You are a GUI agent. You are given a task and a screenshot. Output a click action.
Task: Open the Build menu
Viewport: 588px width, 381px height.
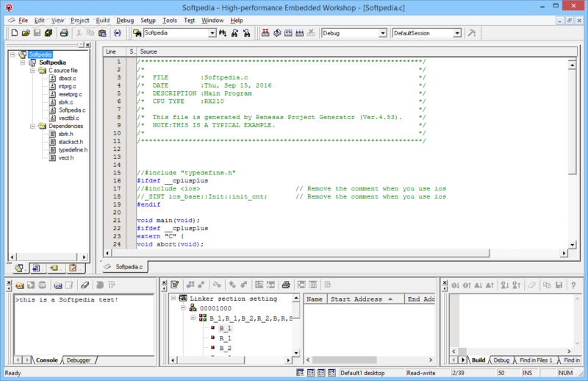click(x=103, y=20)
